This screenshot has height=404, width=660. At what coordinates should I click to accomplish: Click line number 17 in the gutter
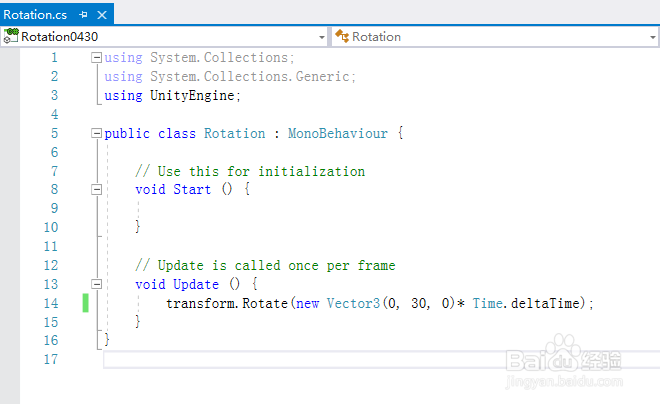(x=51, y=359)
